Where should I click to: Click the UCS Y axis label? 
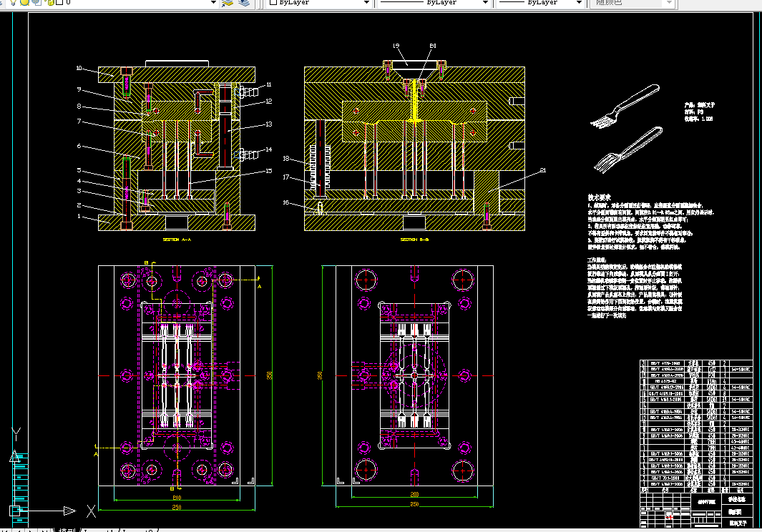16,434
